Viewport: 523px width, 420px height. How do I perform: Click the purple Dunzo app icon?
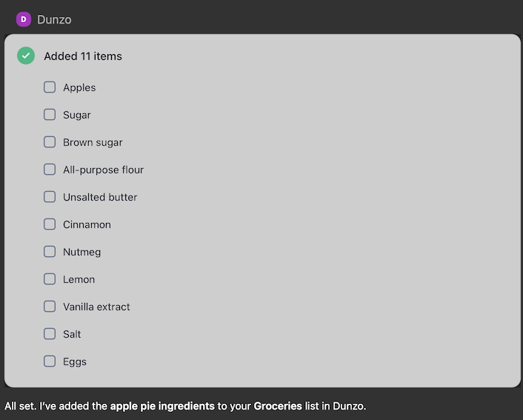[24, 19]
